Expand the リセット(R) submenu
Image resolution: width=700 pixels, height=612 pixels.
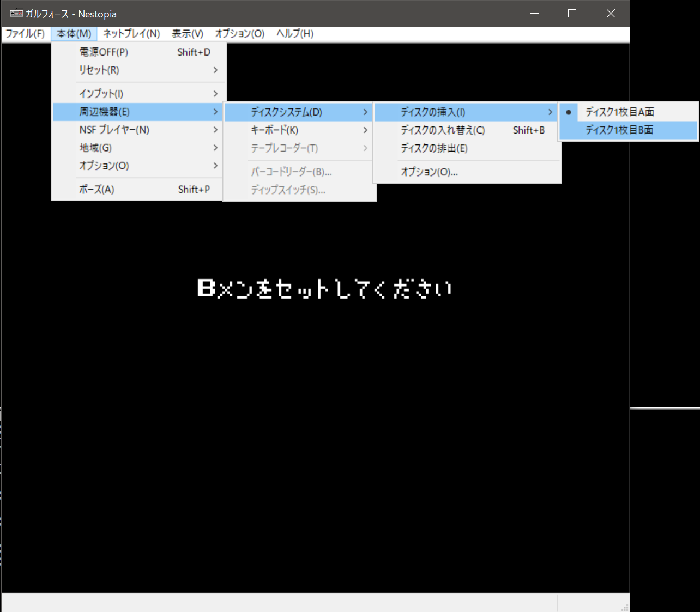[x=137, y=70]
